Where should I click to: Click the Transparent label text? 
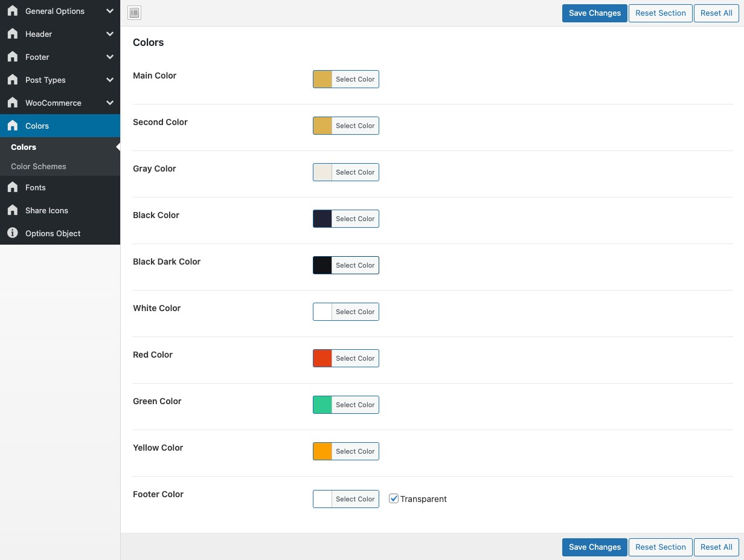[x=423, y=499]
